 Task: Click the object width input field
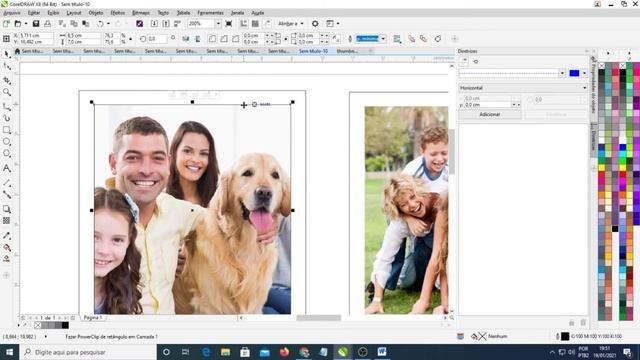[83, 36]
